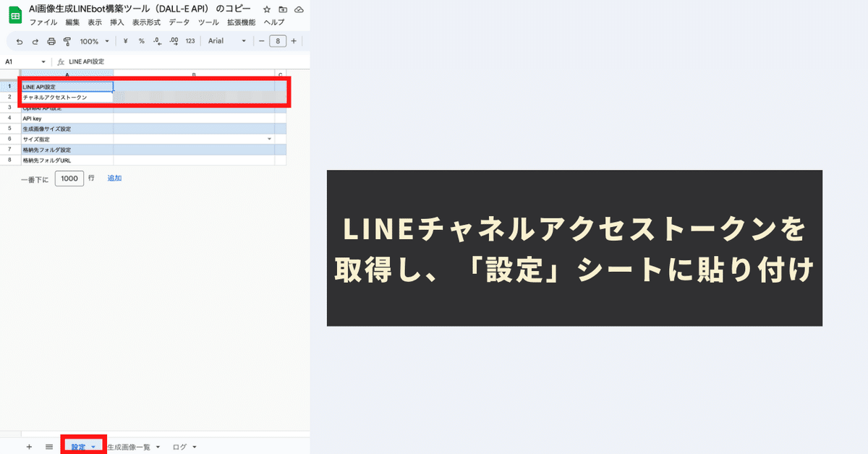Apply currency format with the ¥ icon
Image resolution: width=868 pixels, height=454 pixels.
coord(124,40)
